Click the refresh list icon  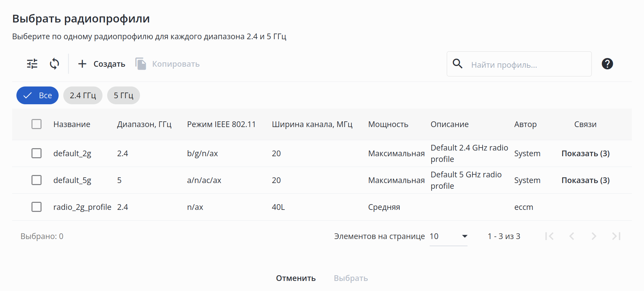[54, 64]
